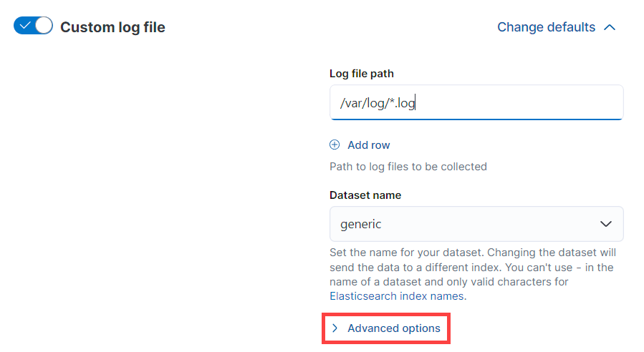Click the dataset description help text
The height and width of the screenshot is (352, 644).
(x=473, y=267)
